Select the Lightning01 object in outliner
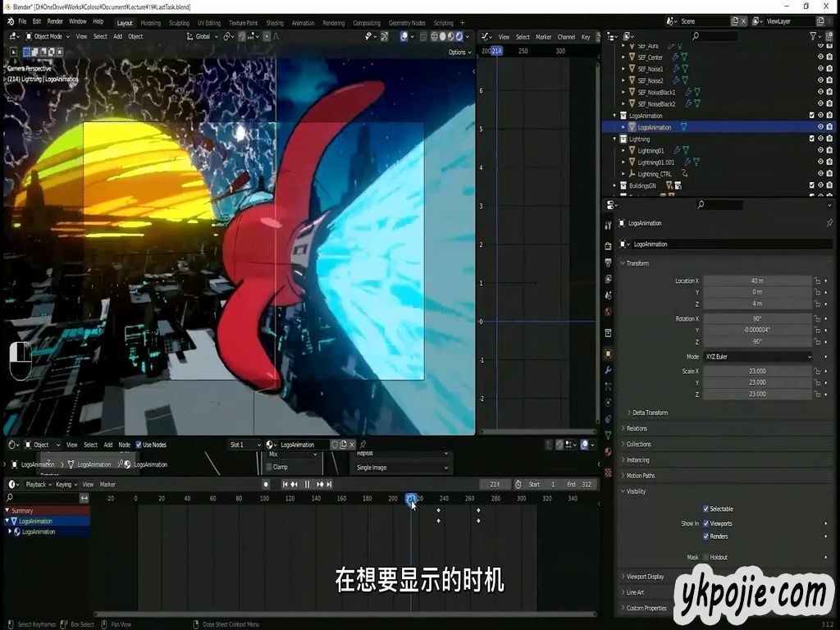The height and width of the screenshot is (630, 840). pos(651,151)
